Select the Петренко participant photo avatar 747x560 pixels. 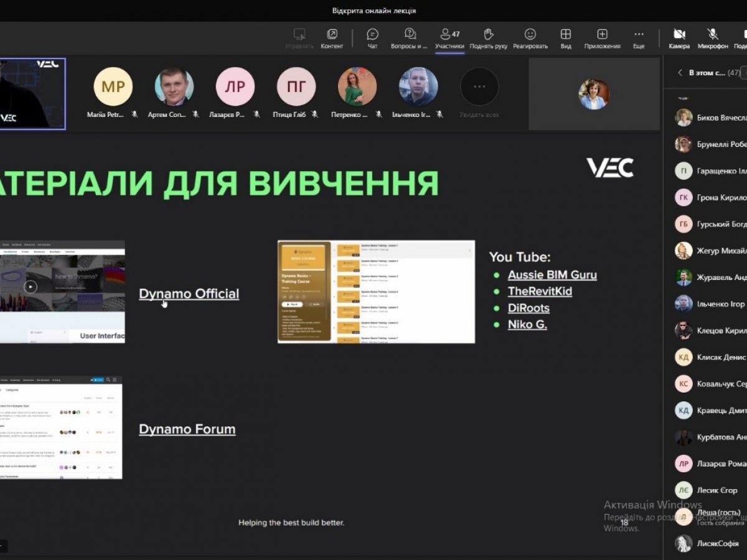357,86
